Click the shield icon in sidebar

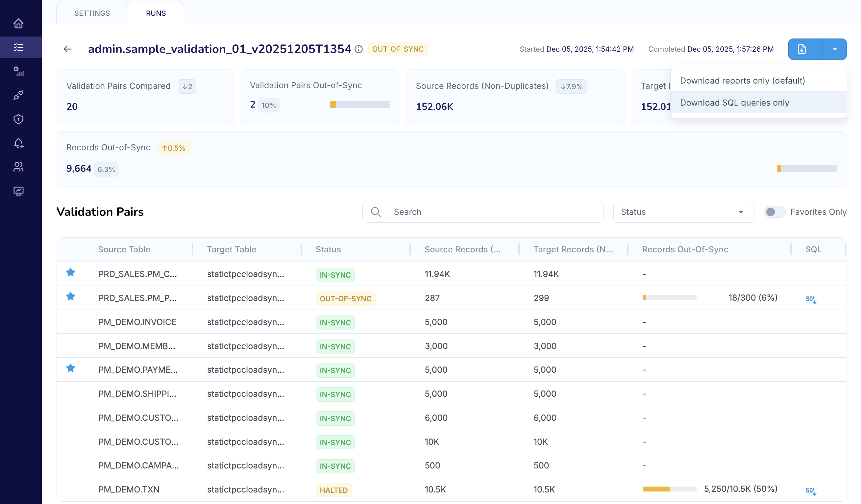tap(18, 119)
